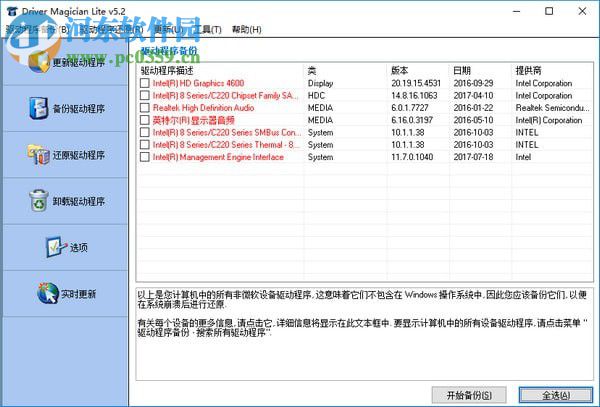Click the backup drivers cabinet icon

(x=39, y=108)
